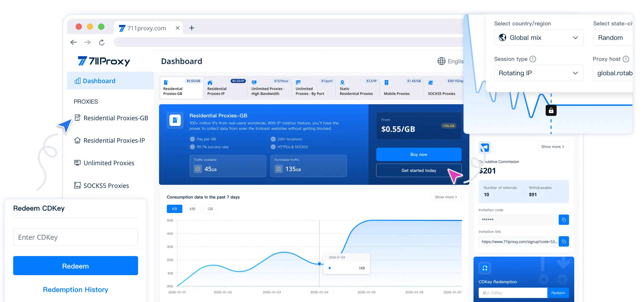This screenshot has height=302, width=644.
Task: Click the Get started today button
Action: click(x=419, y=171)
